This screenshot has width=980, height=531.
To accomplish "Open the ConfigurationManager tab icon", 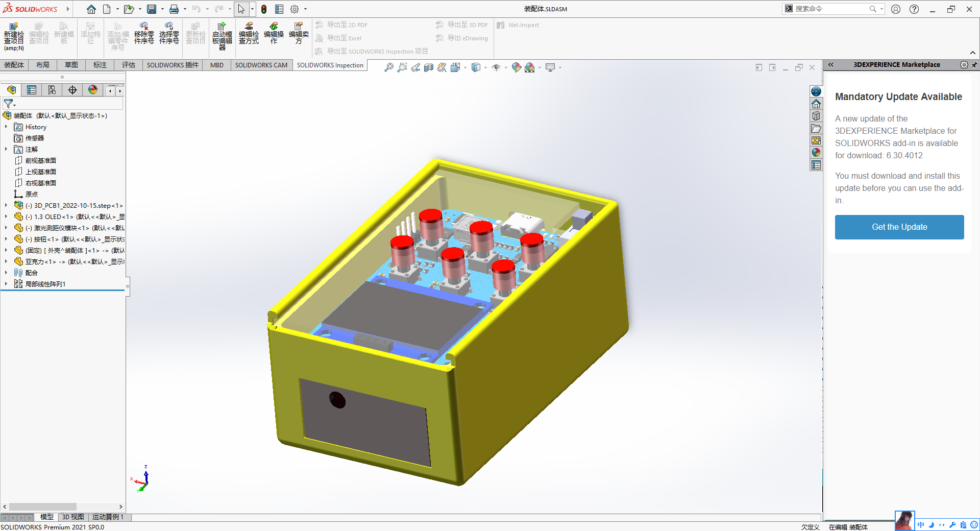I will [52, 90].
